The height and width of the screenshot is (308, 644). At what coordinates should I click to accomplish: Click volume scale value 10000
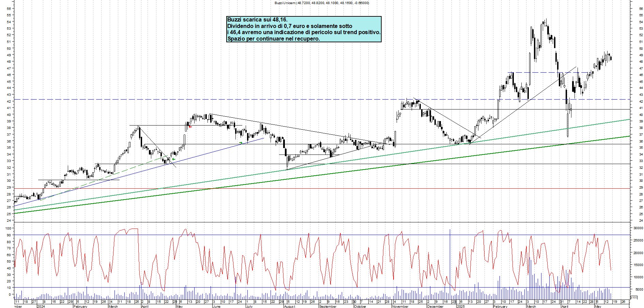point(638,277)
